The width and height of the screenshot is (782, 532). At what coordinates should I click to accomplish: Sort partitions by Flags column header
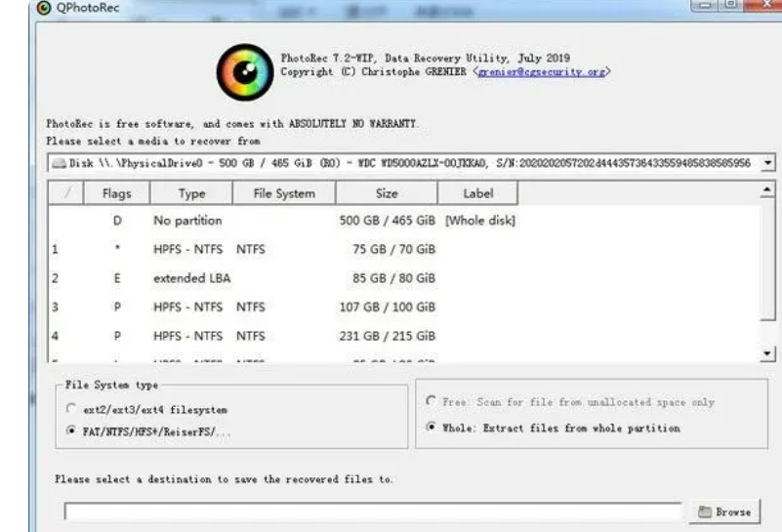pos(117,193)
